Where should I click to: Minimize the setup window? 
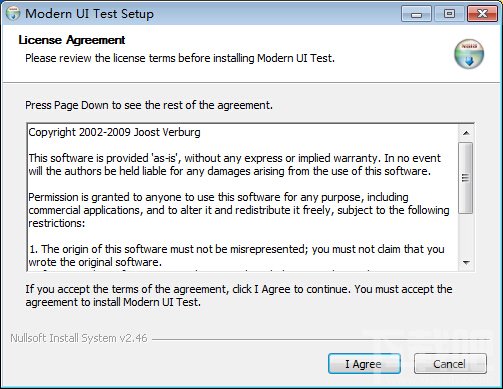pyautogui.click(x=416, y=14)
